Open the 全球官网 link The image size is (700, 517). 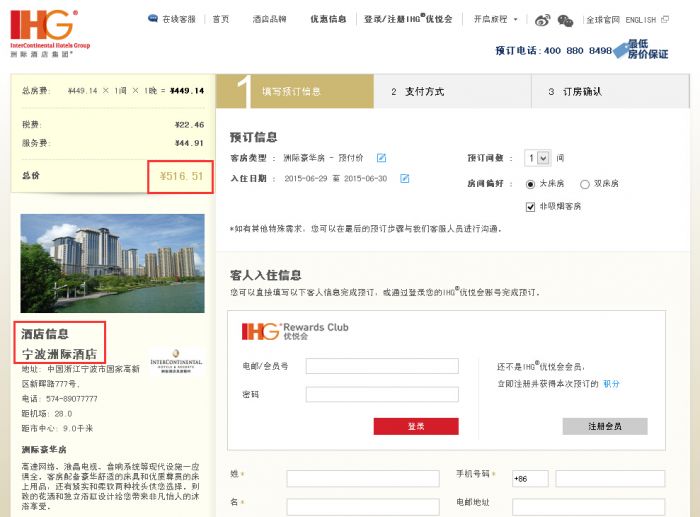[x=603, y=20]
